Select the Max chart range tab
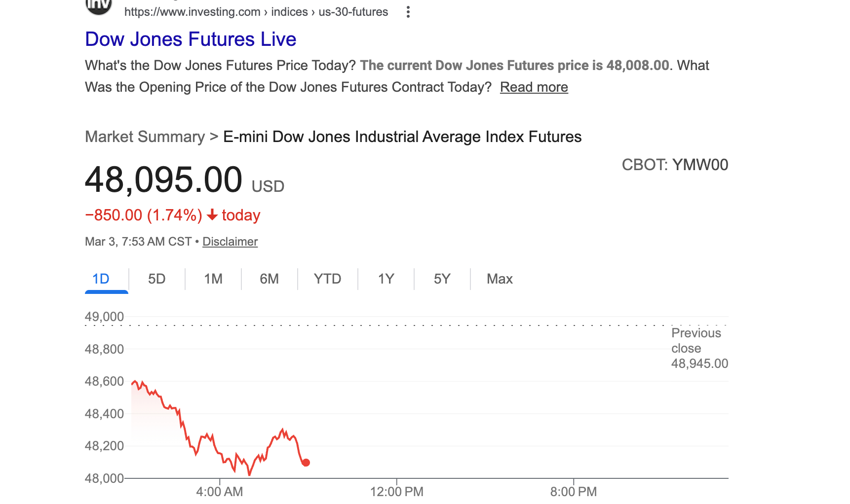 click(500, 279)
